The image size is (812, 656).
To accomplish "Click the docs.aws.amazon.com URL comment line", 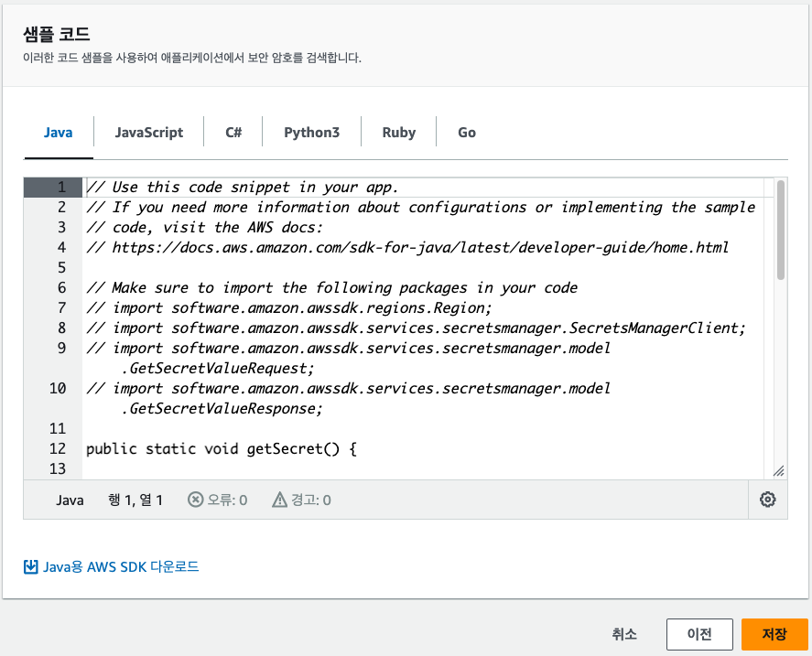I will 407,248.
